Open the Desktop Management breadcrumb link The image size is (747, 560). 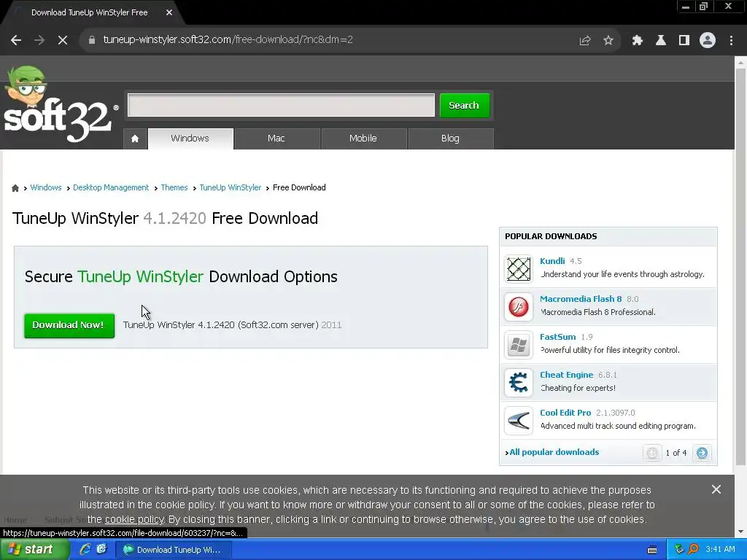tap(111, 187)
